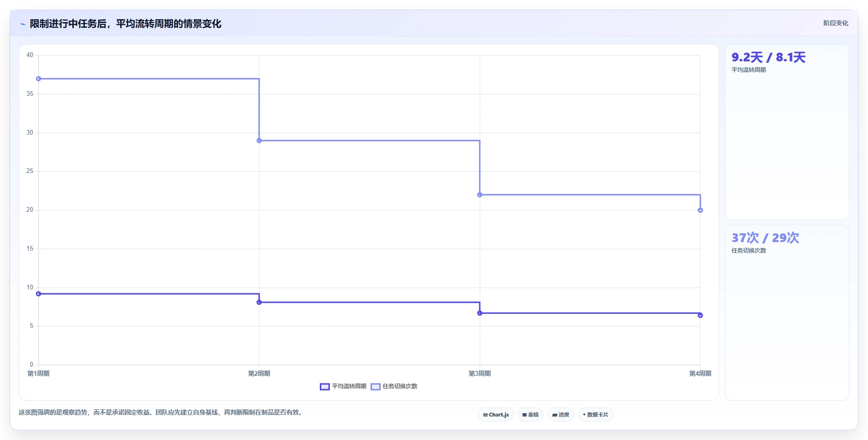The width and height of the screenshot is (868, 440).
Task: Click the y-axis label 40
Action: [30, 55]
